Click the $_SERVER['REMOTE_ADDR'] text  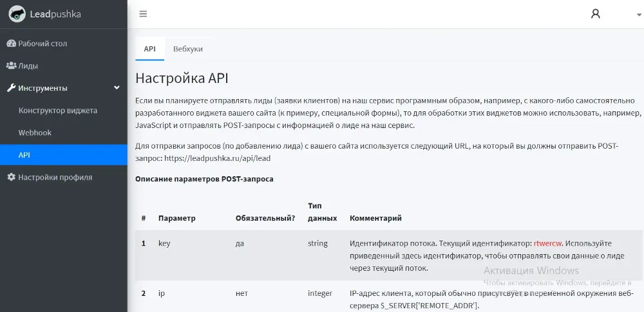(428, 306)
